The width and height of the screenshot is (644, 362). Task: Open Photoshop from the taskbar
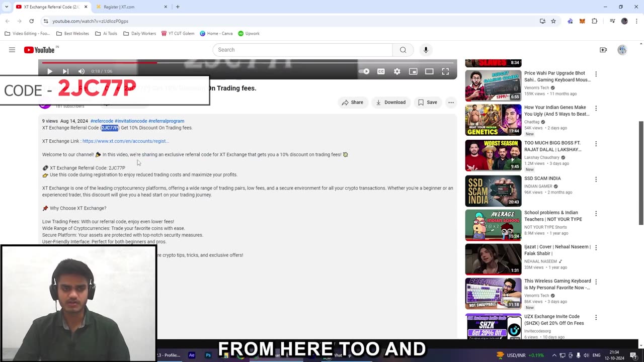point(208,355)
